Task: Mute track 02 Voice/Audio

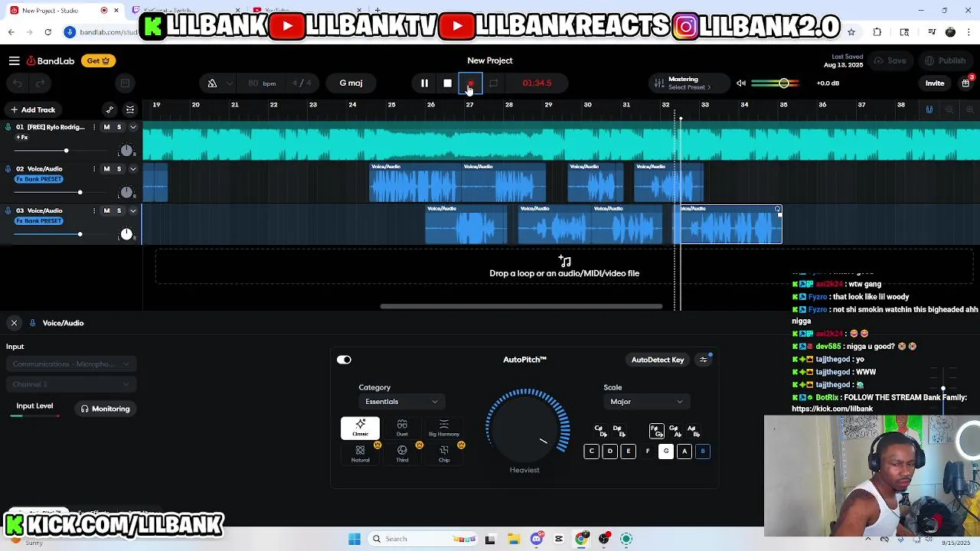Action: pyautogui.click(x=106, y=169)
